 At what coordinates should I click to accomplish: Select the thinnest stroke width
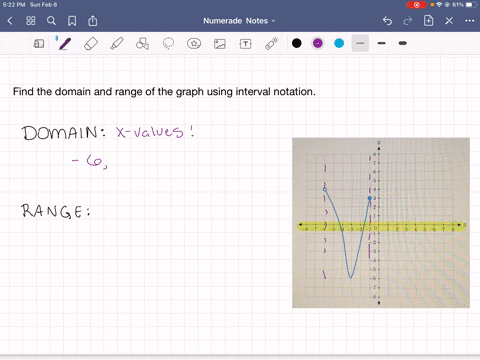(360, 43)
